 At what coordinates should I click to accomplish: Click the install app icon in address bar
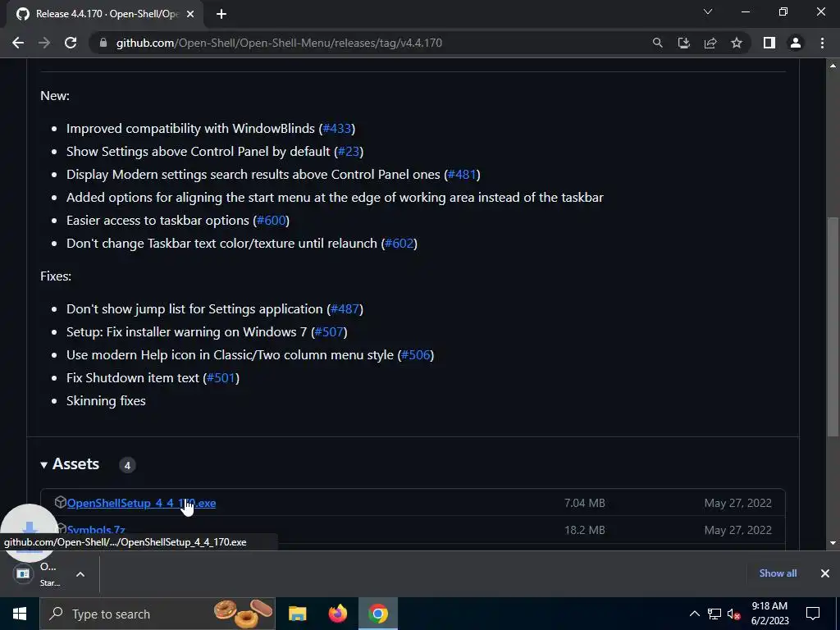683,43
